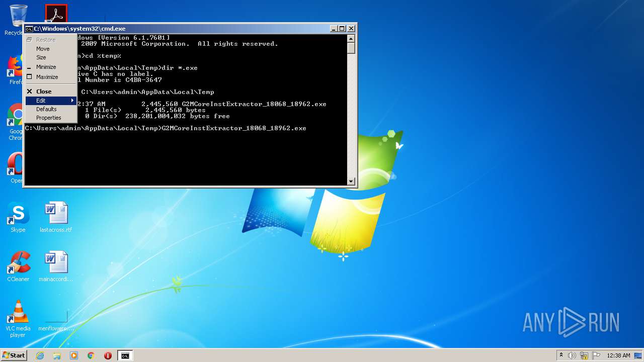644x362 pixels.
Task: Expand the Edit submenu
Action: [50, 101]
